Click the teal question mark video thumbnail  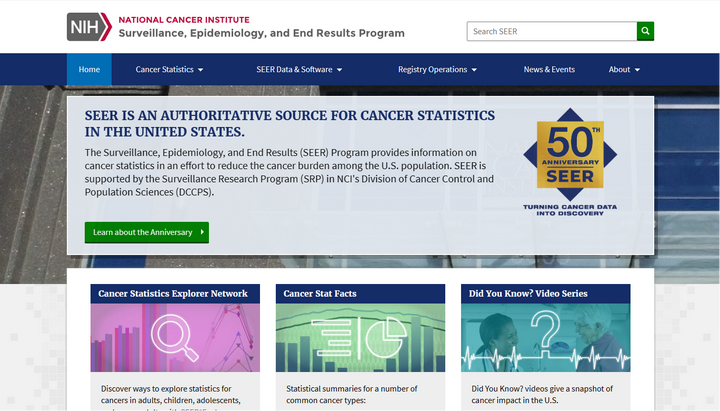click(x=546, y=338)
